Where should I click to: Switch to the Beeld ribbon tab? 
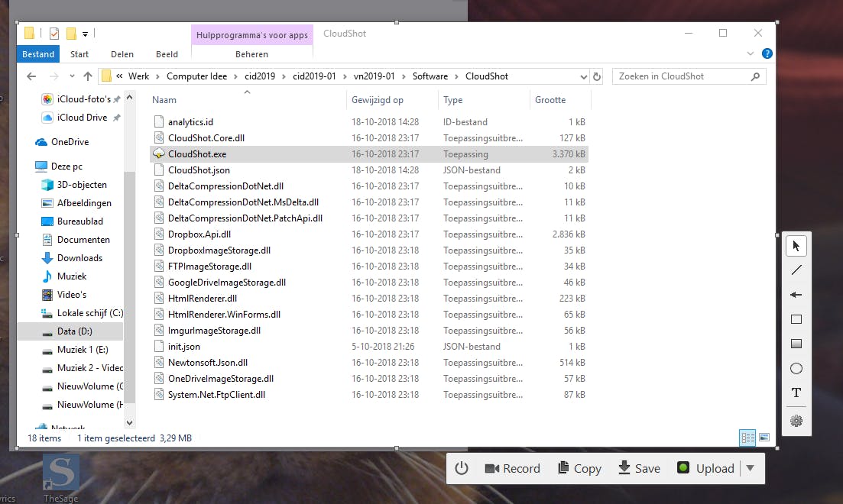[x=167, y=53]
